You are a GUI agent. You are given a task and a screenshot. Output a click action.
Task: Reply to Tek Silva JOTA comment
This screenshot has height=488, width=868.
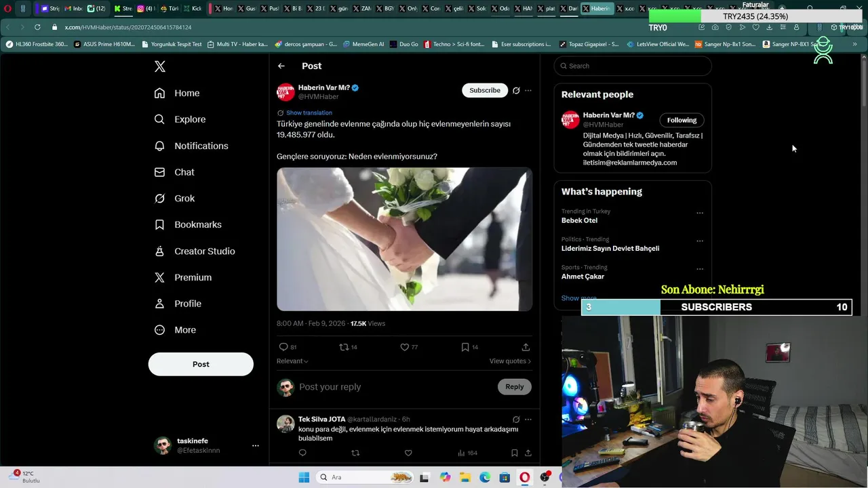302,453
